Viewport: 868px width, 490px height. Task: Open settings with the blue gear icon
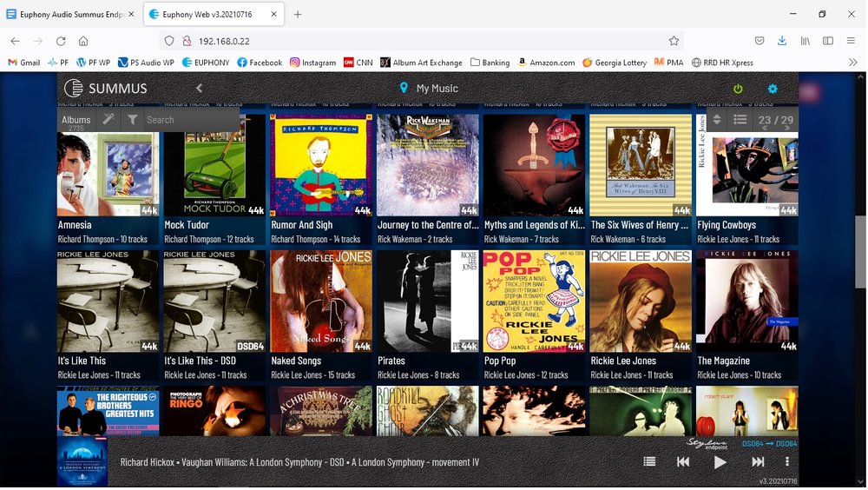pyautogui.click(x=773, y=88)
